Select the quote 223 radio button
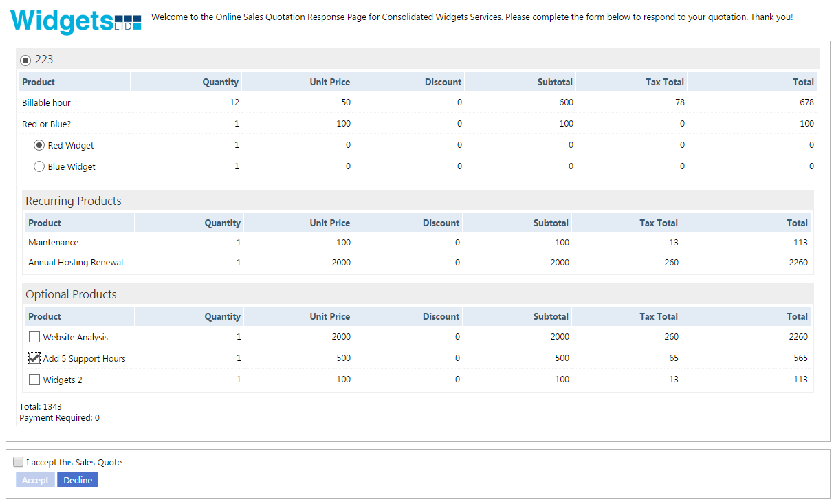The height and width of the screenshot is (504, 834). [25, 61]
